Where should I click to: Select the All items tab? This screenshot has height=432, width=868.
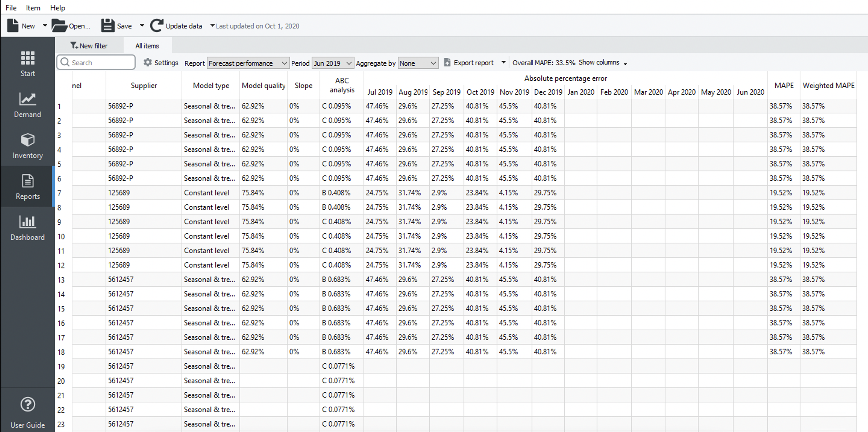point(147,46)
